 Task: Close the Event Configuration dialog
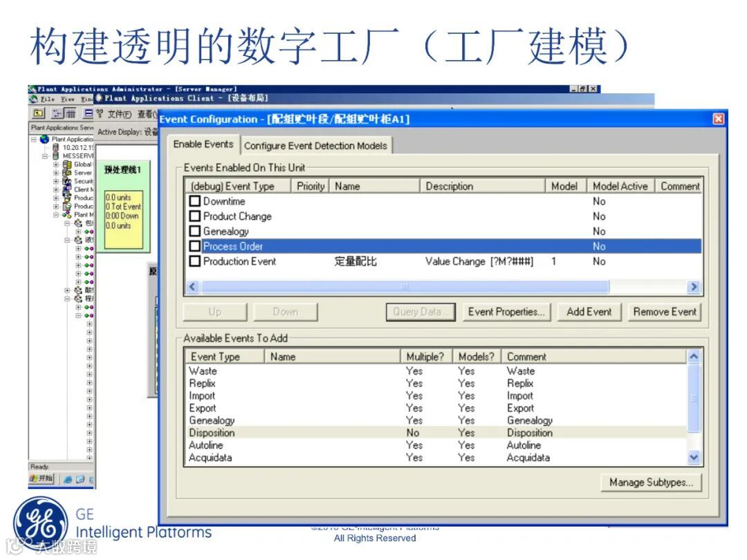click(718, 119)
